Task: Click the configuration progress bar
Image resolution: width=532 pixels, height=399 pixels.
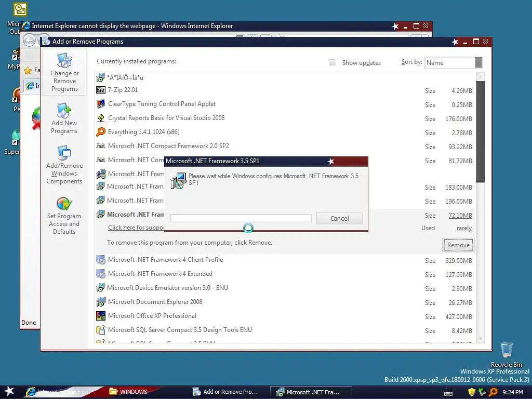Action: tap(241, 218)
